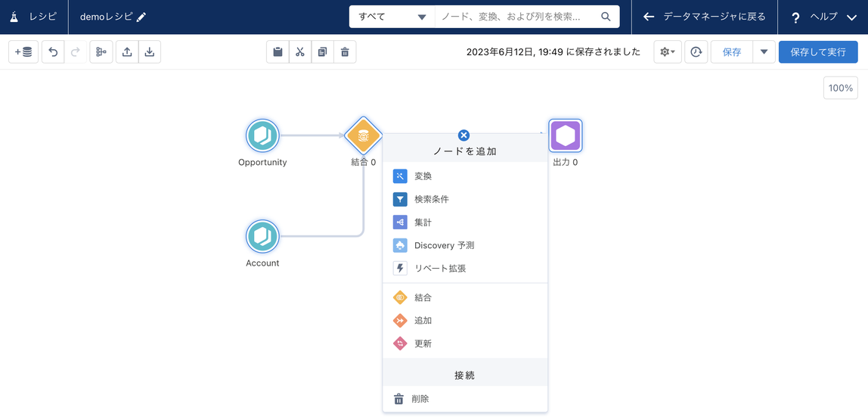Image resolution: width=868 pixels, height=420 pixels.
Task: Click the 保存して実行 button
Action: 818,52
